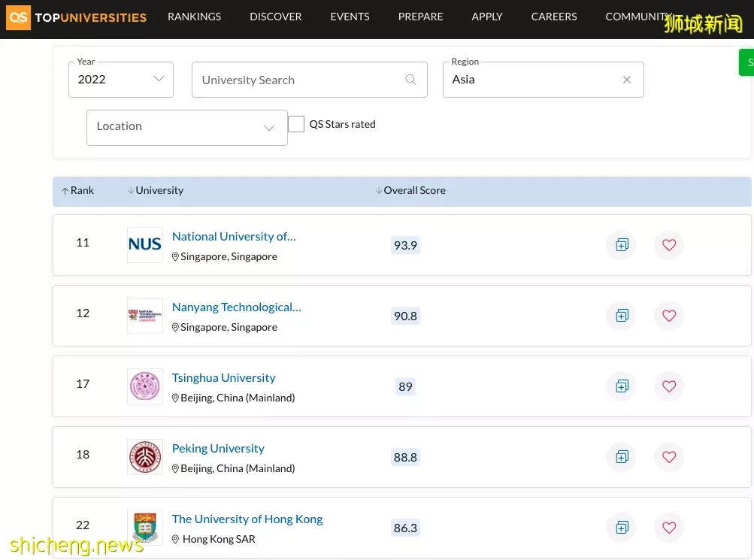Favorite National University of Singapore with heart
754x560 pixels.
point(669,245)
